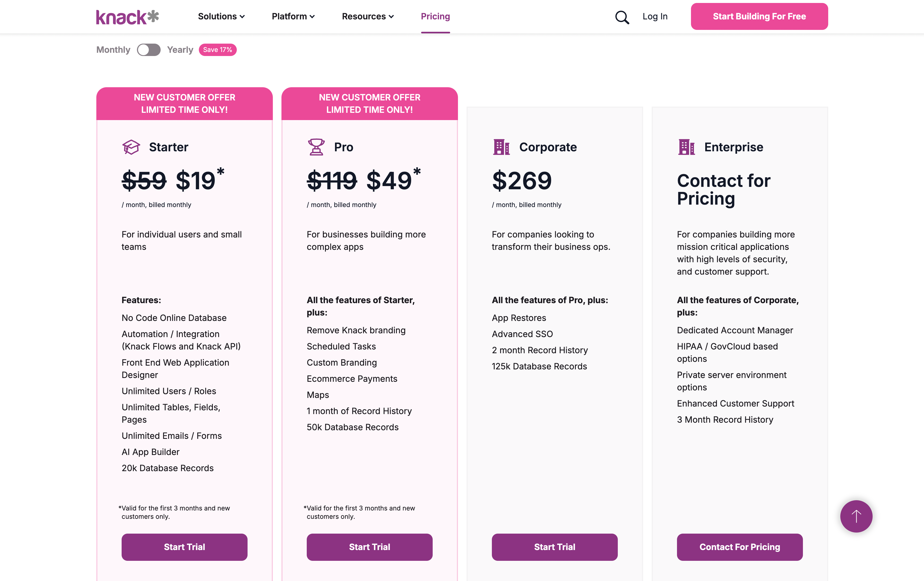Select the Monthly billing label
924x581 pixels.
(113, 50)
